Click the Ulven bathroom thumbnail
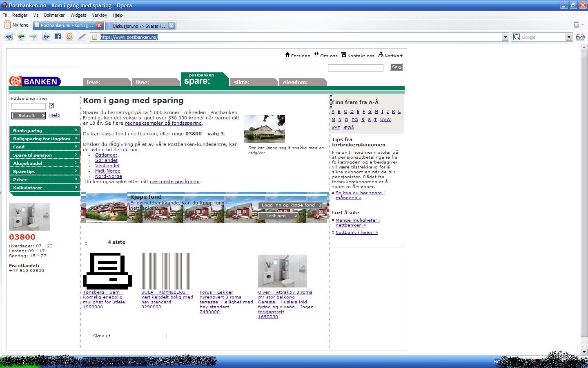This screenshot has height=368, width=588. (283, 271)
